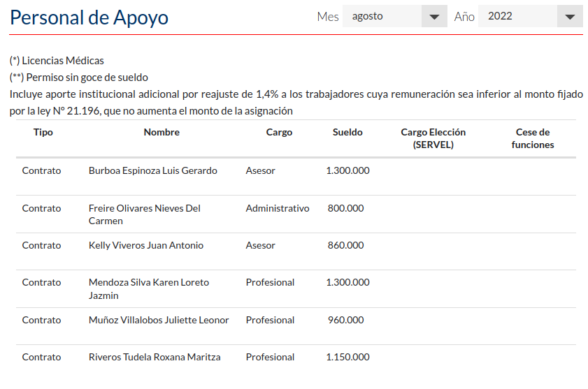This screenshot has width=588, height=389.
Task: Click the Administrativo cargo cell
Action: coord(277,208)
